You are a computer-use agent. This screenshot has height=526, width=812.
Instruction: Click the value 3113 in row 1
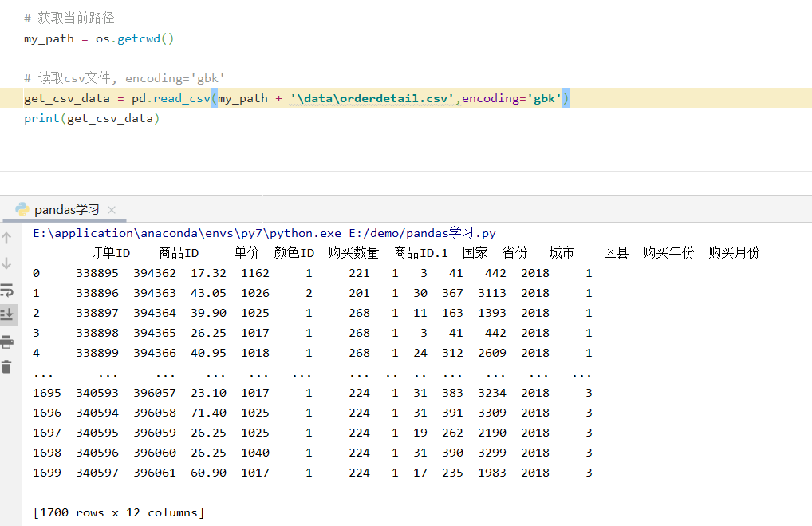coord(492,293)
